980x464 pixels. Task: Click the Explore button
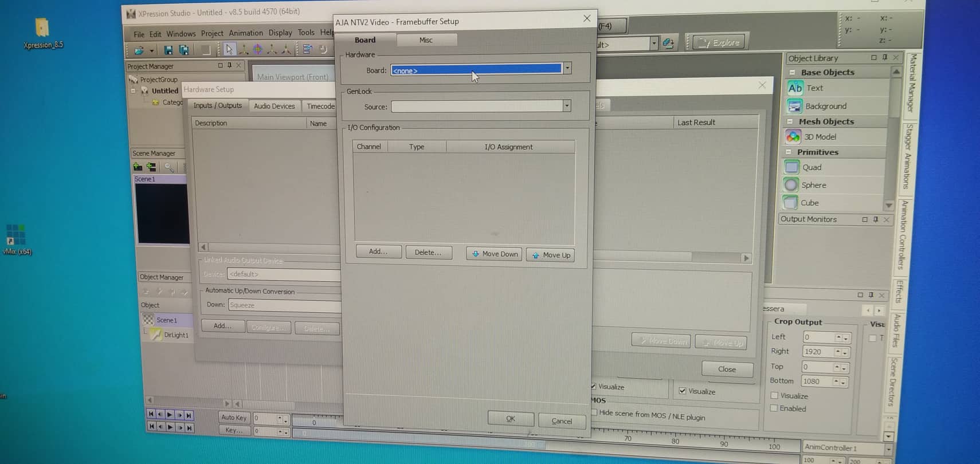click(x=719, y=42)
